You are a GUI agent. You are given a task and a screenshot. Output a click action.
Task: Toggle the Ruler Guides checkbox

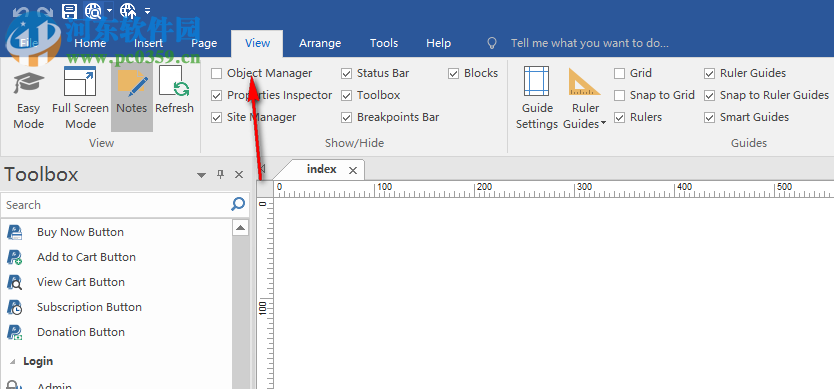[x=710, y=73]
